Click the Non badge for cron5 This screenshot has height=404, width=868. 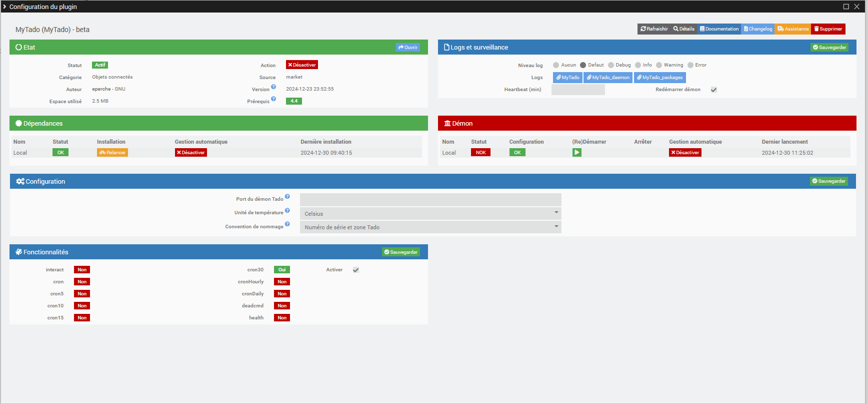point(82,294)
